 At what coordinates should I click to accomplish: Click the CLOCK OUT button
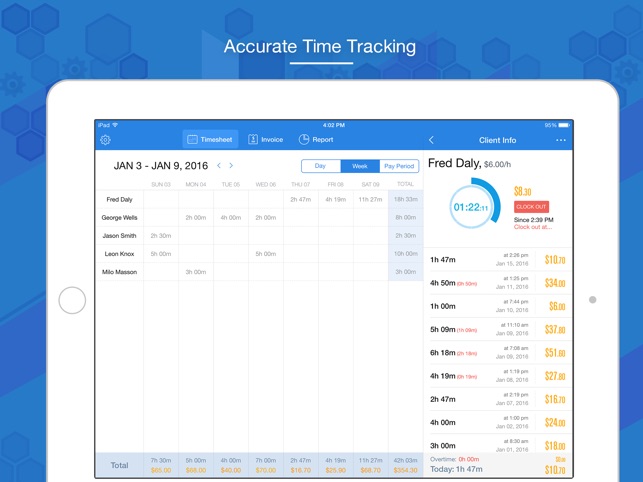(531, 207)
